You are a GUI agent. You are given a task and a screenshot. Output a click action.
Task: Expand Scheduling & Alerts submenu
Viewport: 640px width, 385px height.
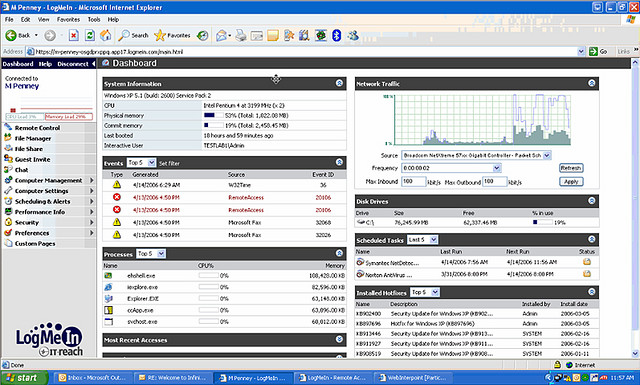(91, 201)
